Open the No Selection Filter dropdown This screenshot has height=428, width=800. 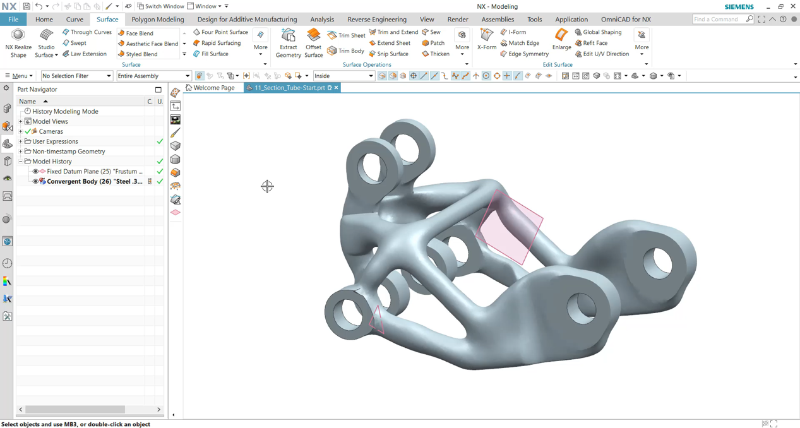click(77, 75)
